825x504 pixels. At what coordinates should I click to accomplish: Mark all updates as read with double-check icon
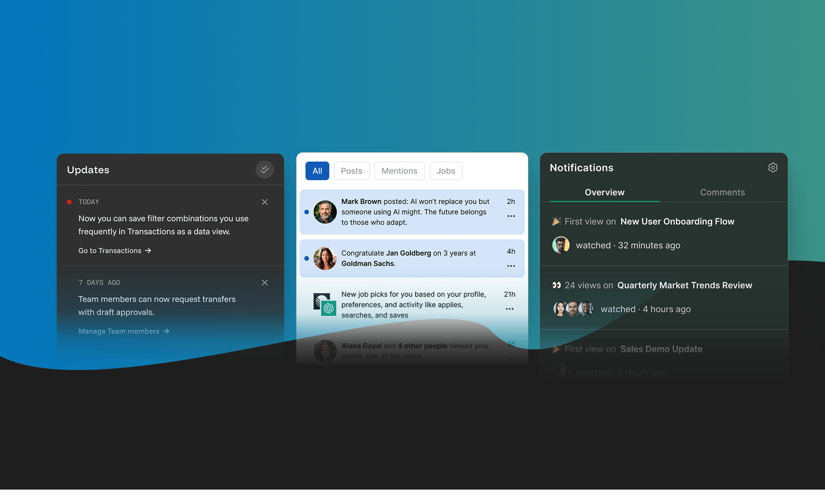point(265,170)
